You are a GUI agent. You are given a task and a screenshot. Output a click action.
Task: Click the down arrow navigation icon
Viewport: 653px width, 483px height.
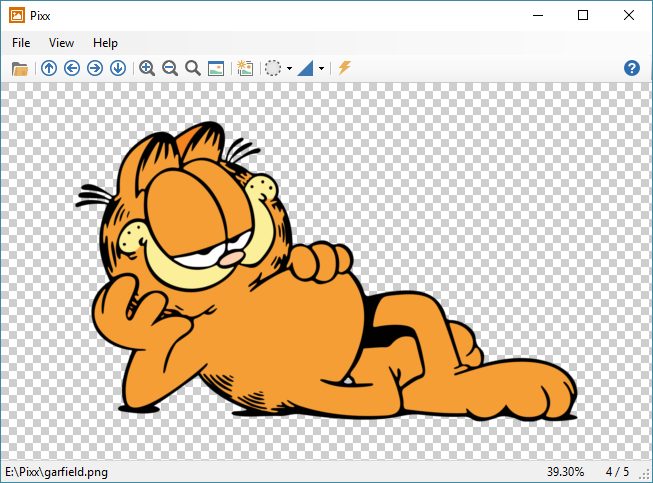tap(118, 68)
